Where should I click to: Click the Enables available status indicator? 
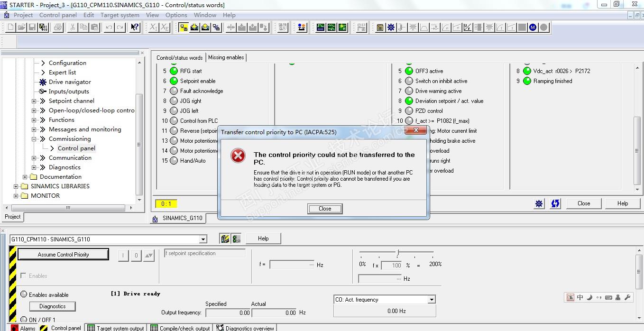[x=24, y=294]
